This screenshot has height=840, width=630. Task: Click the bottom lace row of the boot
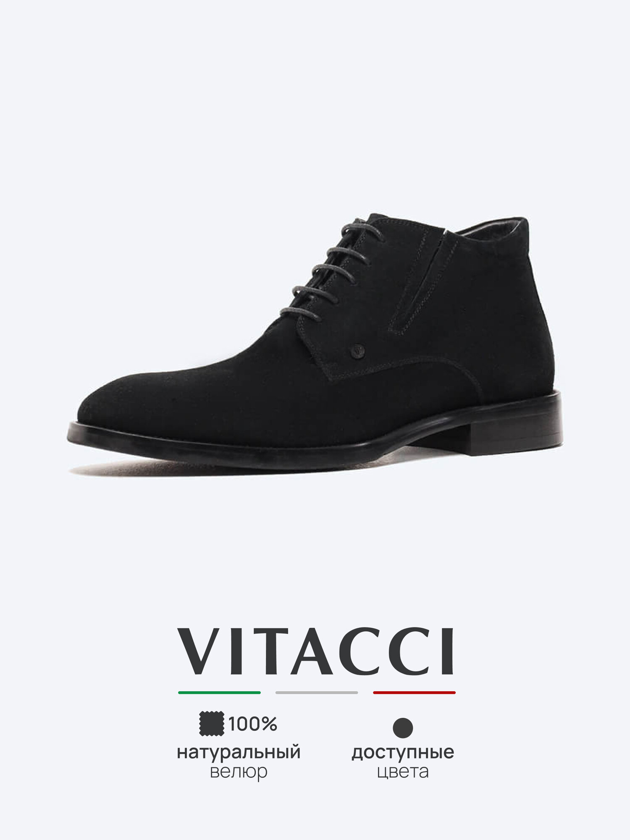[301, 312]
